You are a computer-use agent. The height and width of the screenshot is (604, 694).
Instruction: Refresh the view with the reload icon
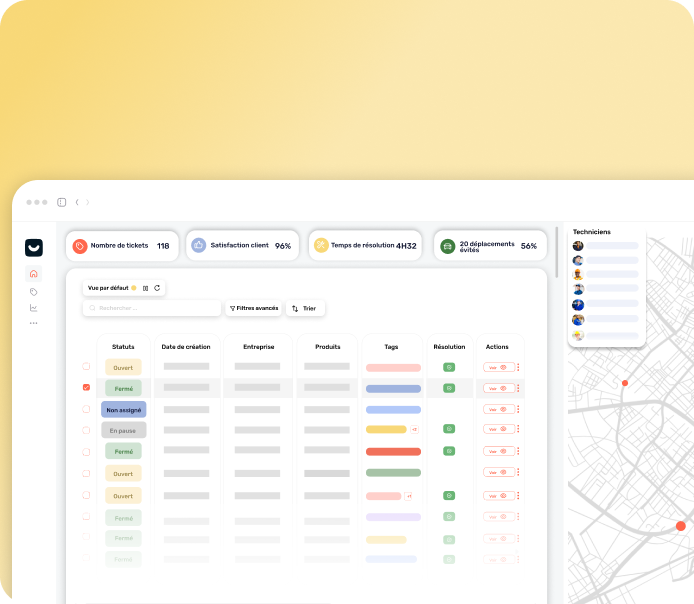point(157,288)
